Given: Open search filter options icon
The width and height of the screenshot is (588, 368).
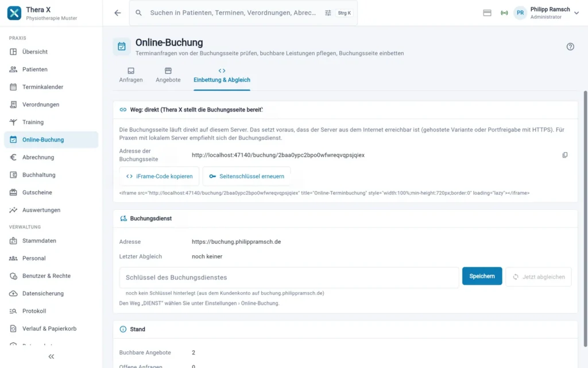Looking at the screenshot, I should point(328,13).
